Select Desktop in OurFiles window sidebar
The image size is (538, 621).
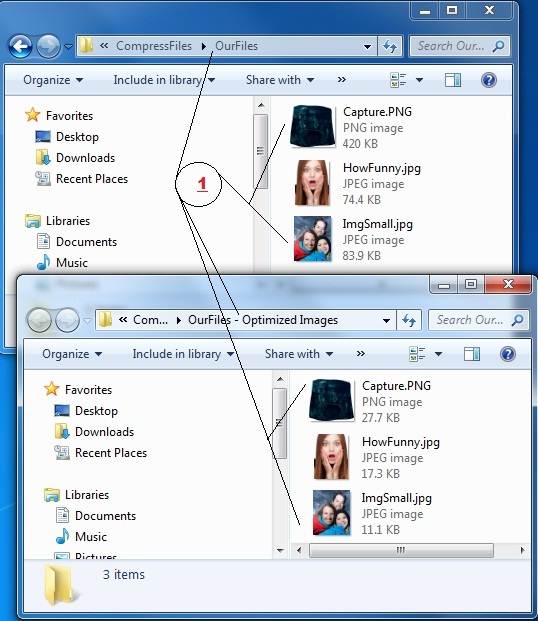tap(67, 137)
